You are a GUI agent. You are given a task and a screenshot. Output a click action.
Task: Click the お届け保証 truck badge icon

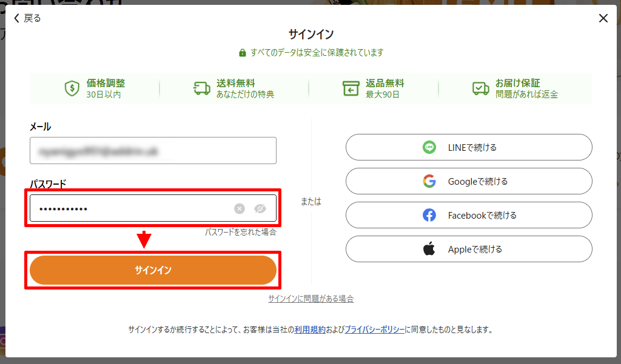click(x=481, y=88)
